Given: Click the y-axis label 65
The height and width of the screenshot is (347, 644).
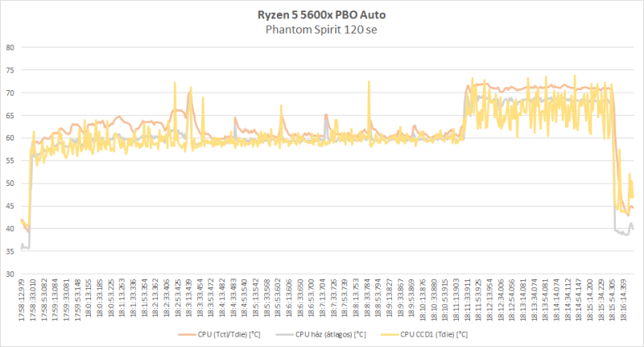Looking at the screenshot, I should (x=10, y=115).
